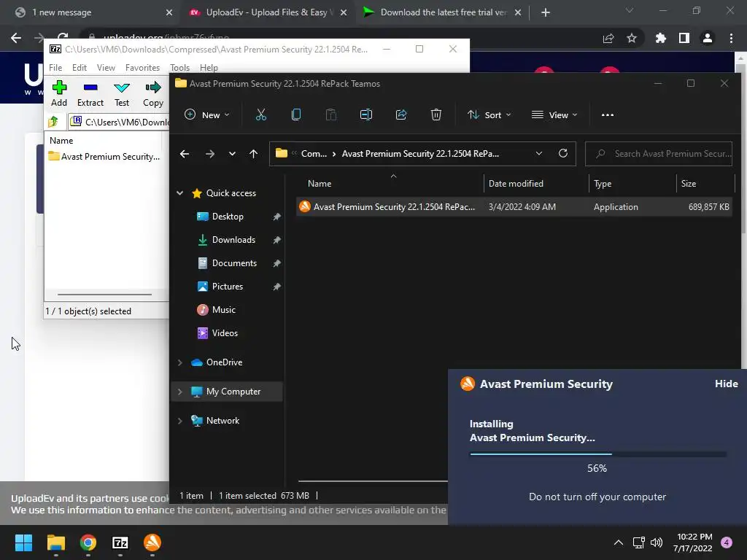Viewport: 747px width, 560px height.
Task: Open recent locations dropdown arrow
Action: 232,154
